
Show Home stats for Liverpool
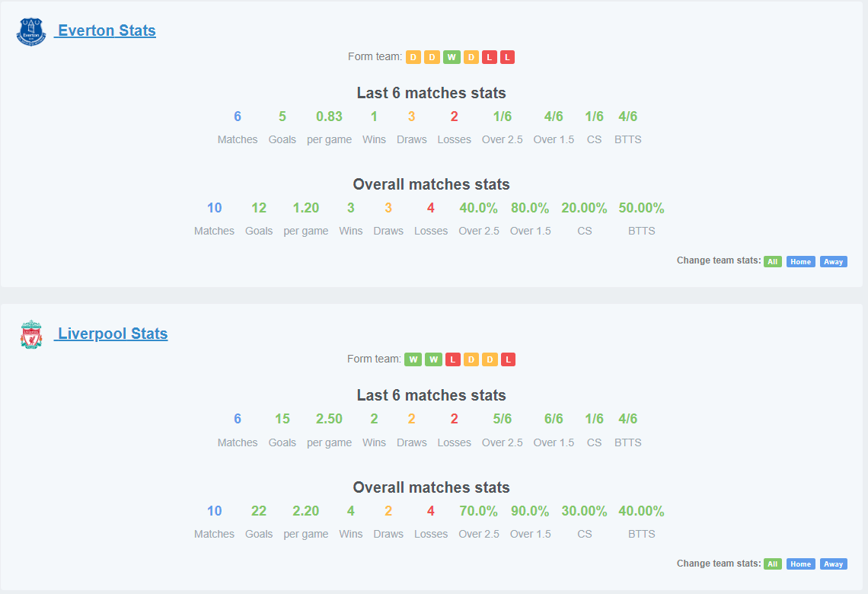[x=800, y=564]
